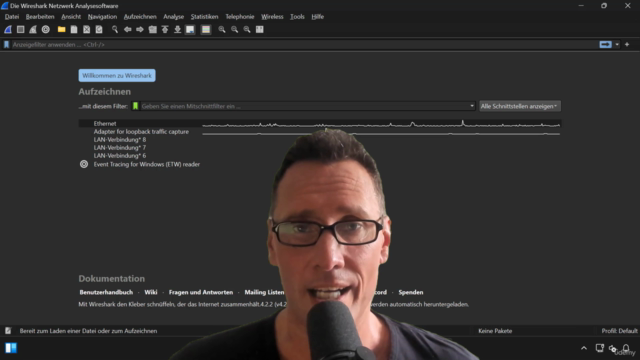Zoom out the main window text
Image resolution: width=640 pixels, height=360 pixels.
(234, 29)
